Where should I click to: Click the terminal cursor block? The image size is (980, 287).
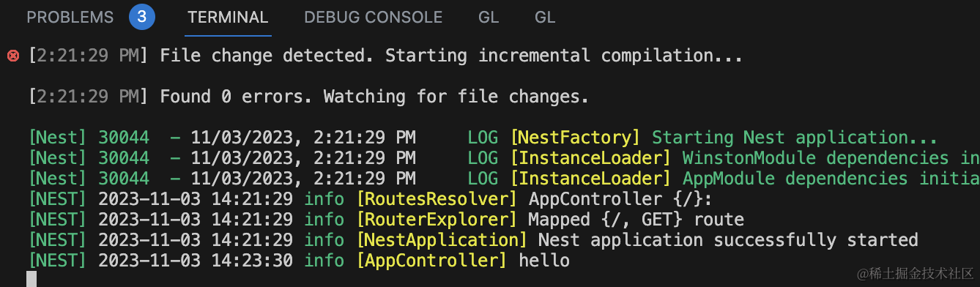31,279
